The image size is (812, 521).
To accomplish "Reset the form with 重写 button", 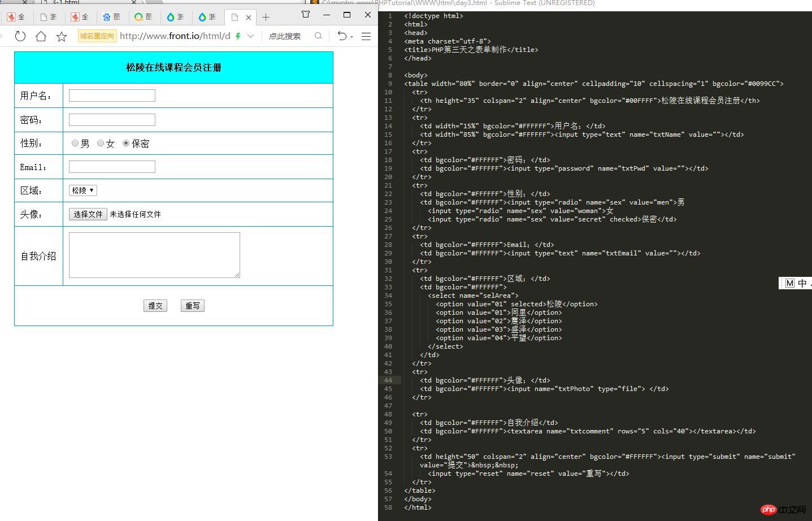I will click(193, 306).
